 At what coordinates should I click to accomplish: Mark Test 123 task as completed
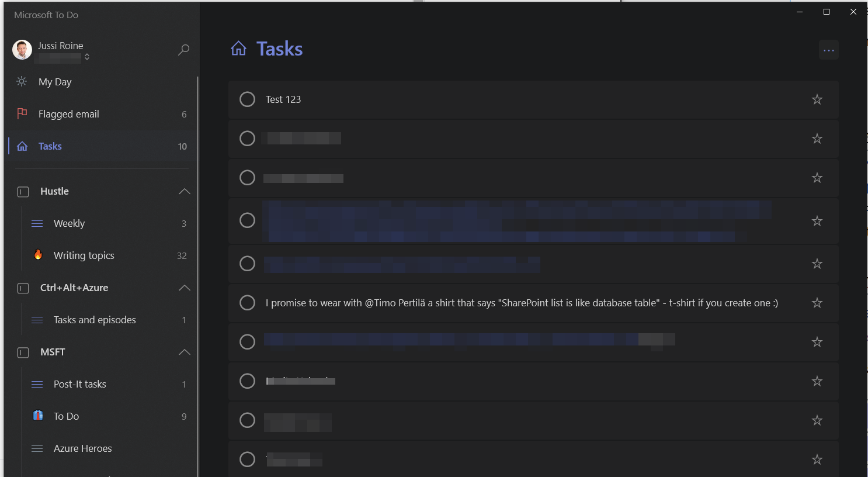tap(248, 99)
